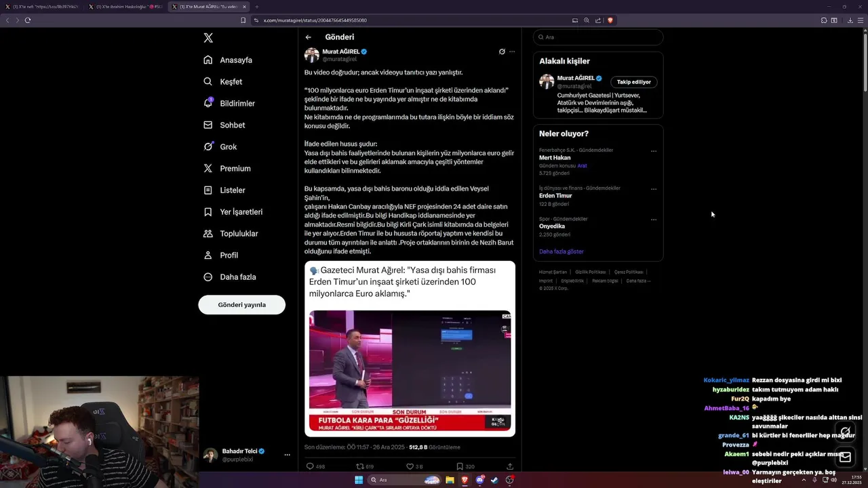
Task: Open more options for Onyedika trend
Action: [654, 220]
